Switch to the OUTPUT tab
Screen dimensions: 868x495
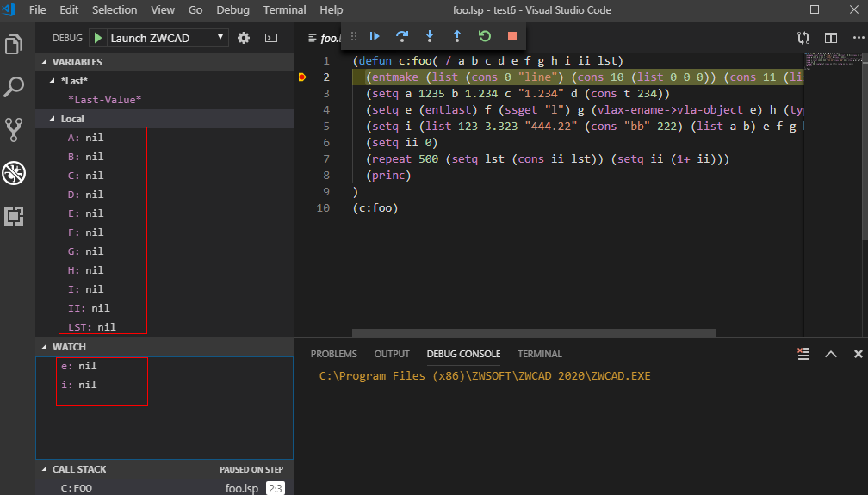tap(392, 354)
